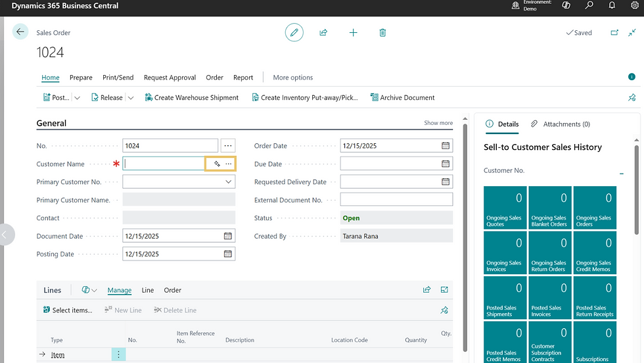Switch to the Details FactBox tab

502,124
